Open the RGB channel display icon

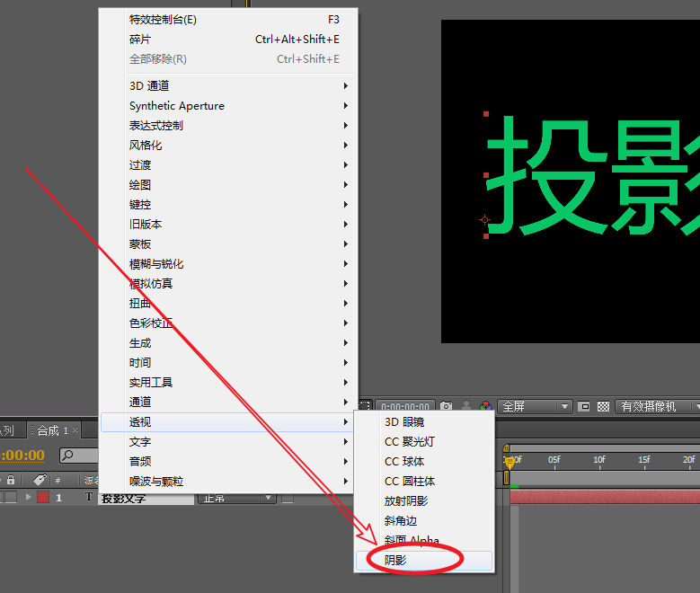485,406
